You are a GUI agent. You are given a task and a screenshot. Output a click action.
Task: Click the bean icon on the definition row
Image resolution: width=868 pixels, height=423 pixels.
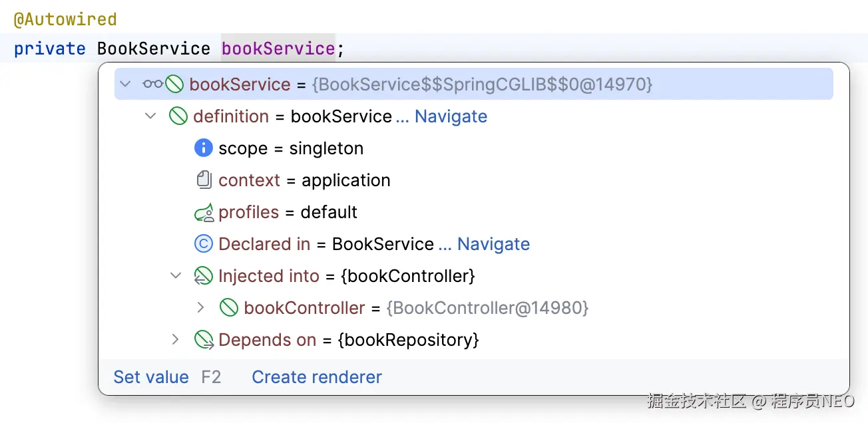[178, 116]
